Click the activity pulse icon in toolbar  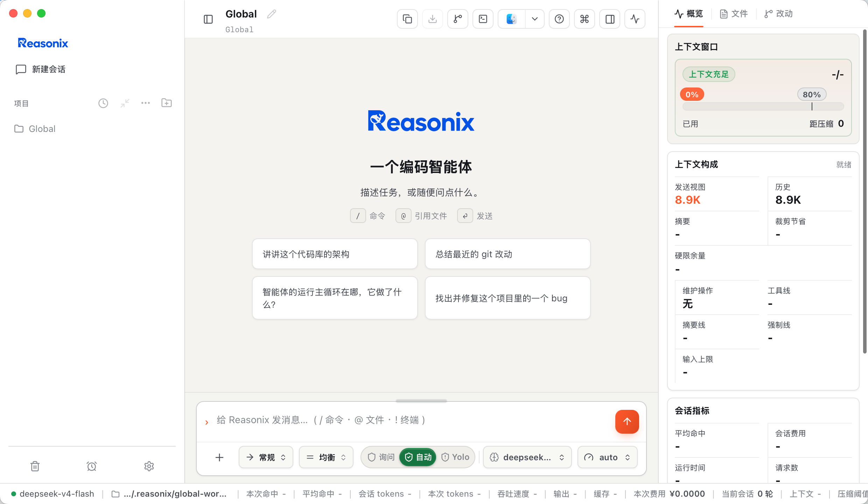coord(635,19)
